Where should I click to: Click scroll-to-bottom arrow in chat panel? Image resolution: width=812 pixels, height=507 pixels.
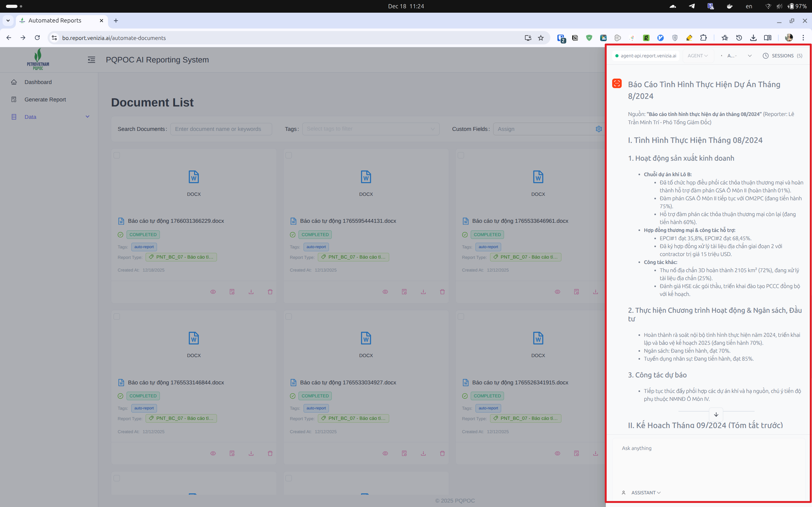(x=716, y=414)
